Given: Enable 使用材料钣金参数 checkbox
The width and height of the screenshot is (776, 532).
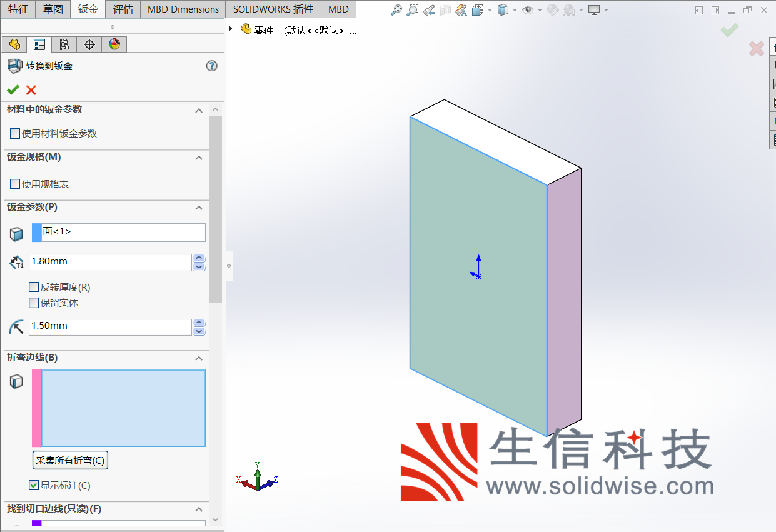Looking at the screenshot, I should (15, 133).
